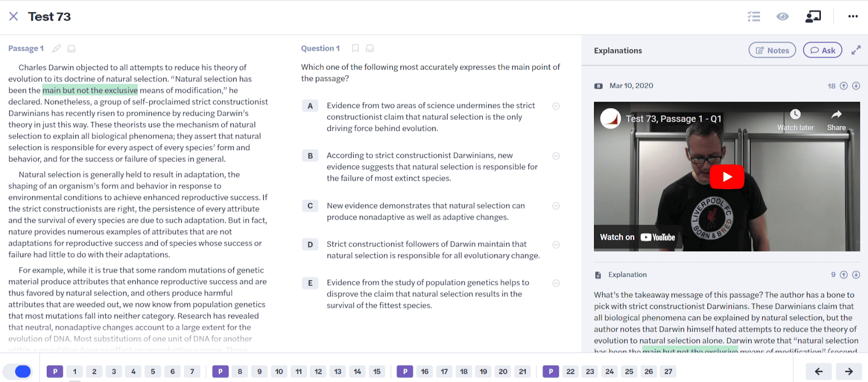The image size is (868, 382).
Task: Toggle the eye visibility icon in header
Action: (x=782, y=16)
